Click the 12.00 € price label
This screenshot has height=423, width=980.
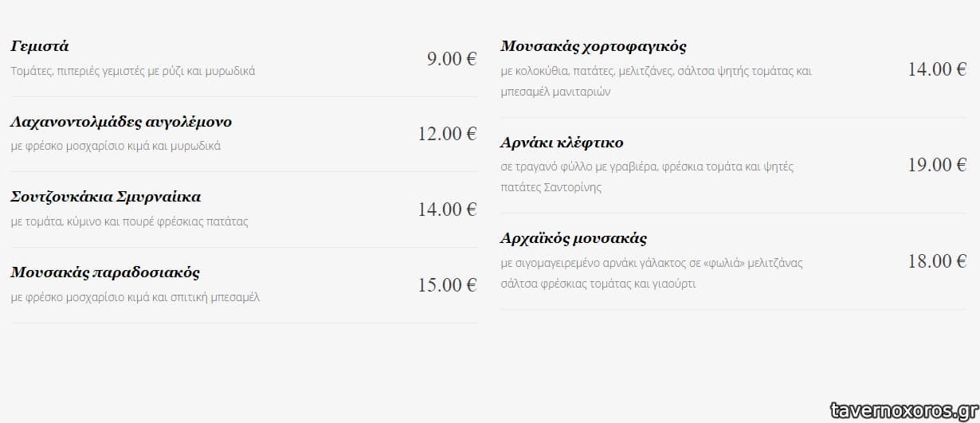click(x=447, y=133)
